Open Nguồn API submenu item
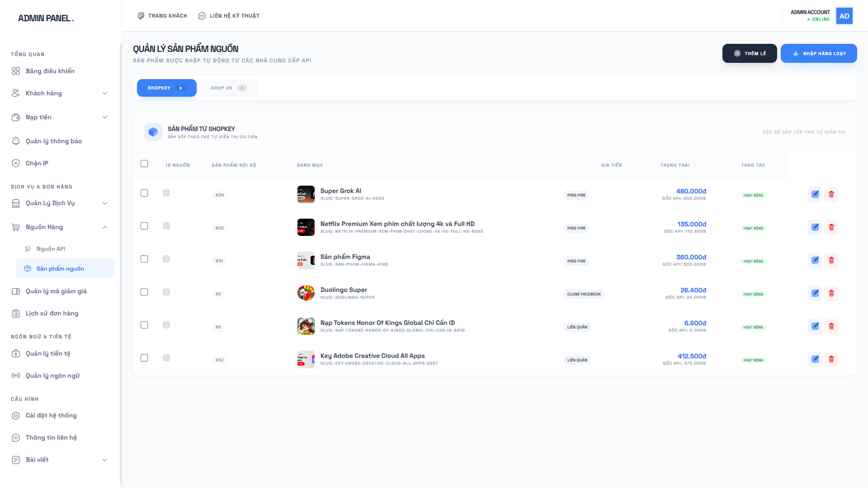Screen dimensions: 868x488 50,249
